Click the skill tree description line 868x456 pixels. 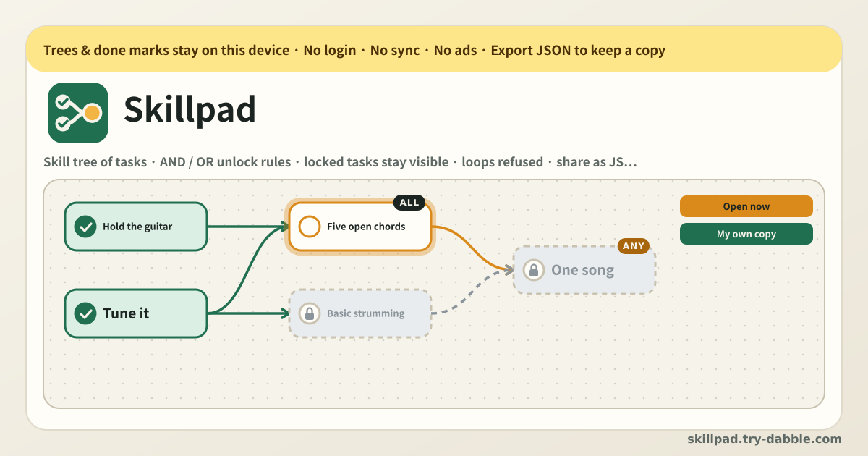(340, 162)
